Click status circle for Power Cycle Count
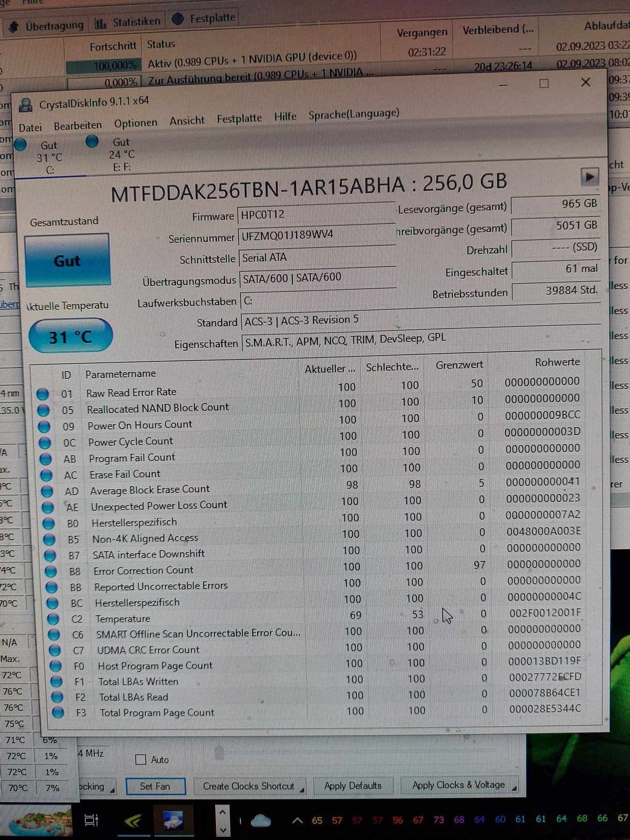The image size is (630, 840). pyautogui.click(x=45, y=443)
